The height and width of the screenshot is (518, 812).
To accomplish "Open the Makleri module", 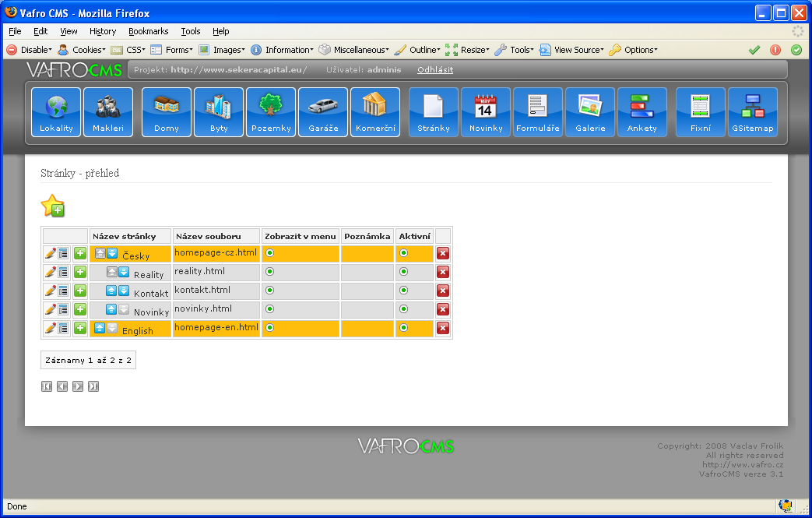I will pos(108,112).
